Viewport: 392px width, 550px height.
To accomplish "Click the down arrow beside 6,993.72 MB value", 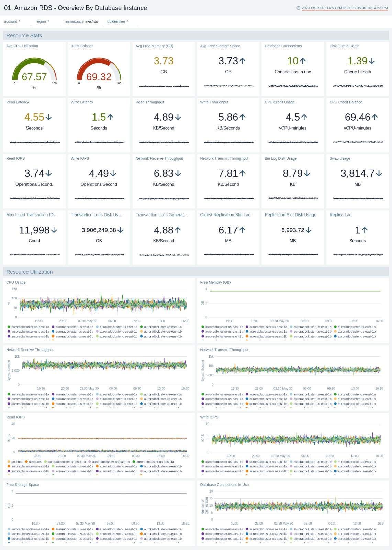I will click(309, 230).
